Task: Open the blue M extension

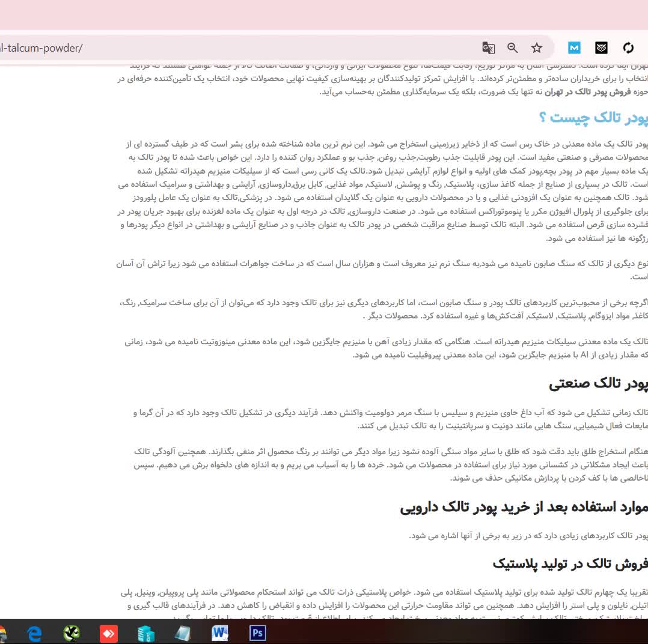Action: pyautogui.click(x=574, y=48)
